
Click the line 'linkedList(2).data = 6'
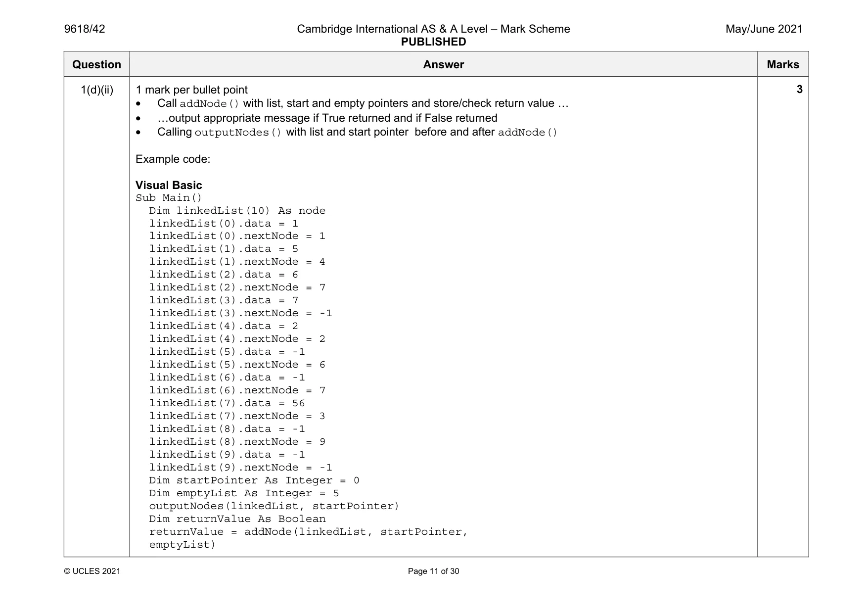(x=224, y=275)
